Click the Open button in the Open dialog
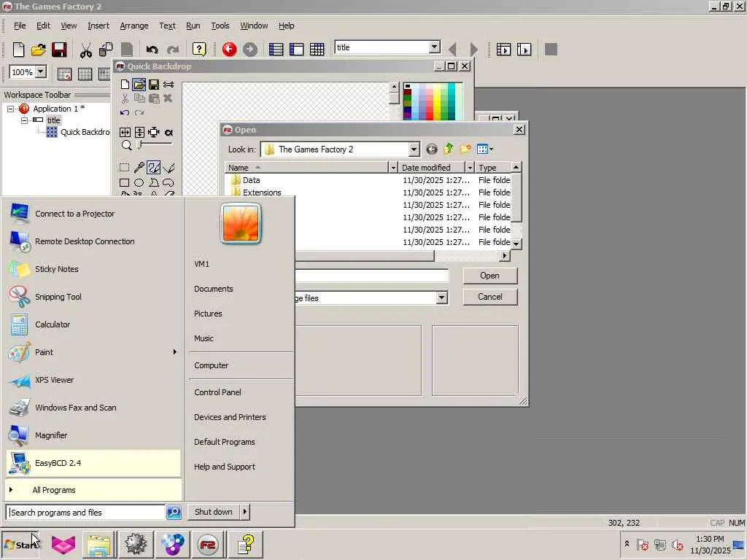The height and width of the screenshot is (560, 747). (489, 276)
